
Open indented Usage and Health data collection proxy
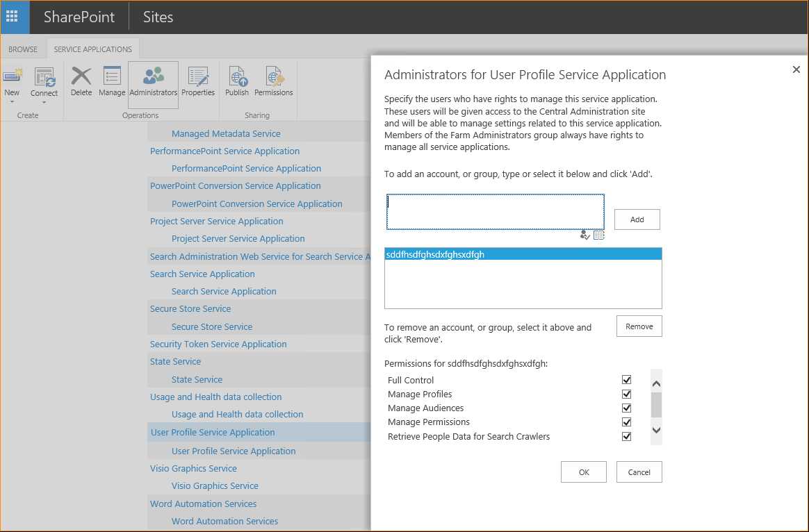coord(237,415)
